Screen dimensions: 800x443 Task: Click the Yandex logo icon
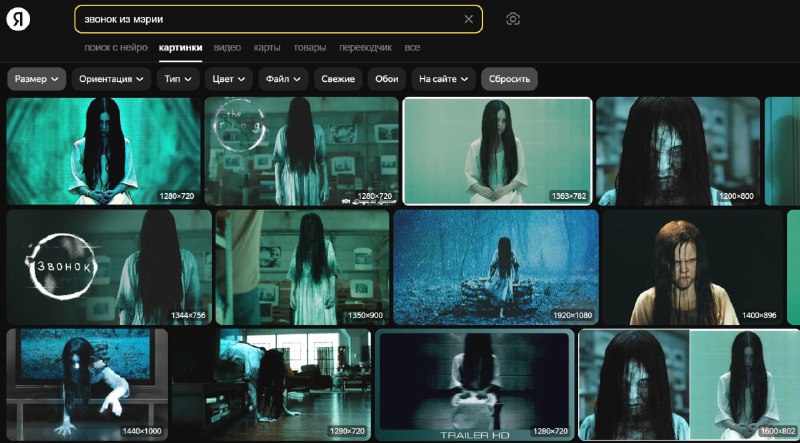18,19
